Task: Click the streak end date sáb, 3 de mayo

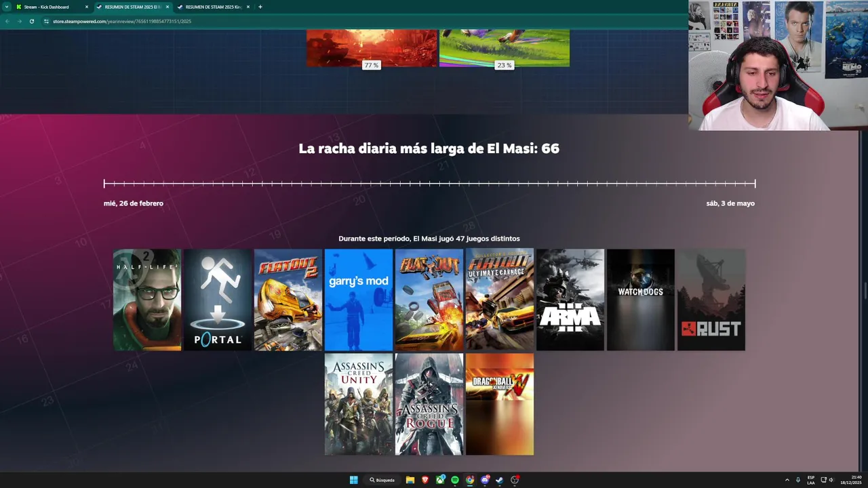Action: click(x=730, y=203)
